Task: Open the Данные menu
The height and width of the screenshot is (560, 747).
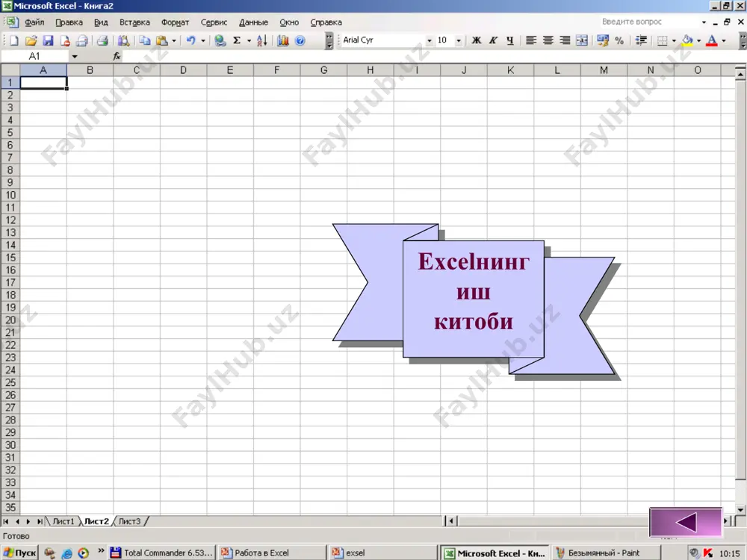Action: [x=253, y=22]
